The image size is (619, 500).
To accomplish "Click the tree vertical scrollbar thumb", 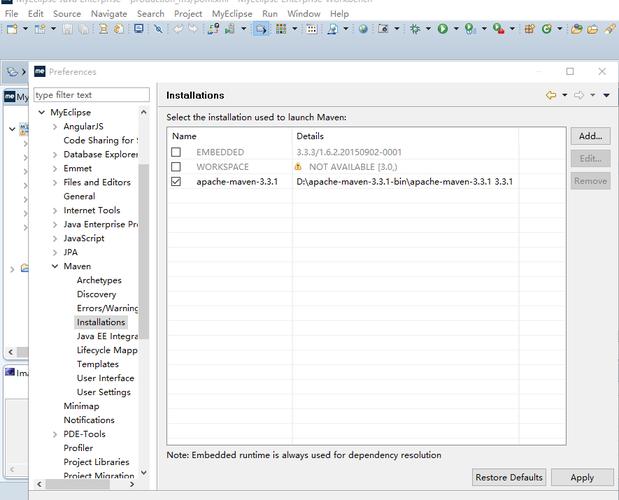I will 144,251.
